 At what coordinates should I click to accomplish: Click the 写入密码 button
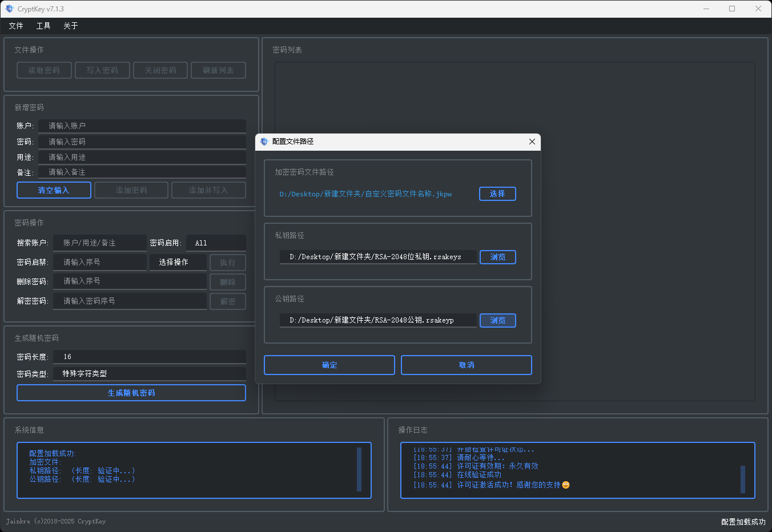point(102,70)
